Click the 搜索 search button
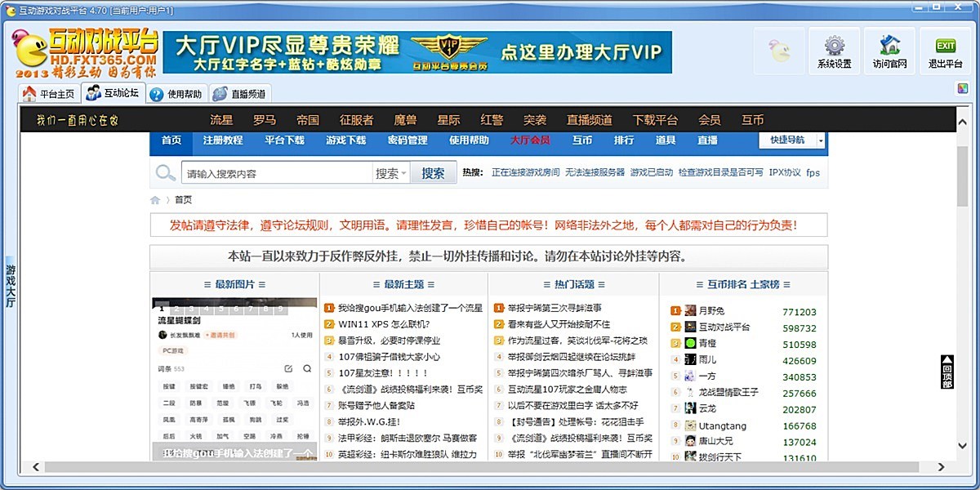 click(434, 172)
